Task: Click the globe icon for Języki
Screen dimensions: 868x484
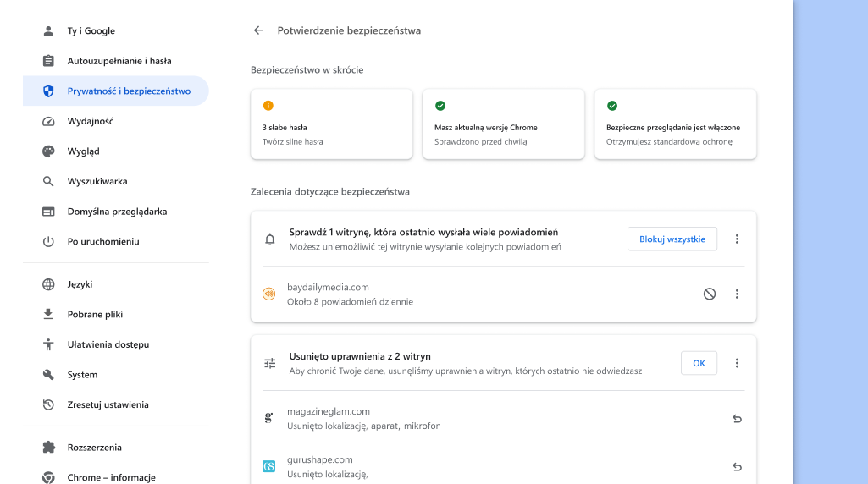Action: pyautogui.click(x=48, y=284)
